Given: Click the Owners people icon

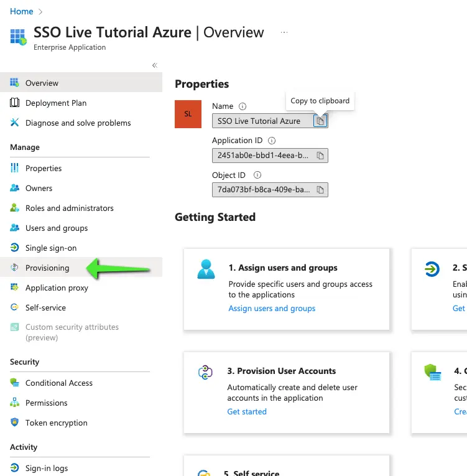Looking at the screenshot, I should (x=14, y=188).
